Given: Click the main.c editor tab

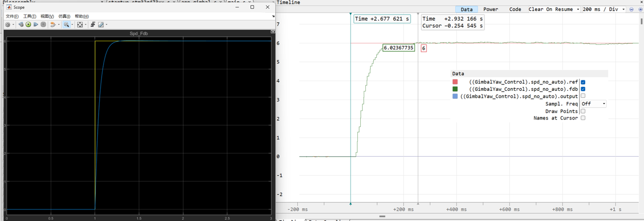Looking at the screenshot, I should click(238, 3).
